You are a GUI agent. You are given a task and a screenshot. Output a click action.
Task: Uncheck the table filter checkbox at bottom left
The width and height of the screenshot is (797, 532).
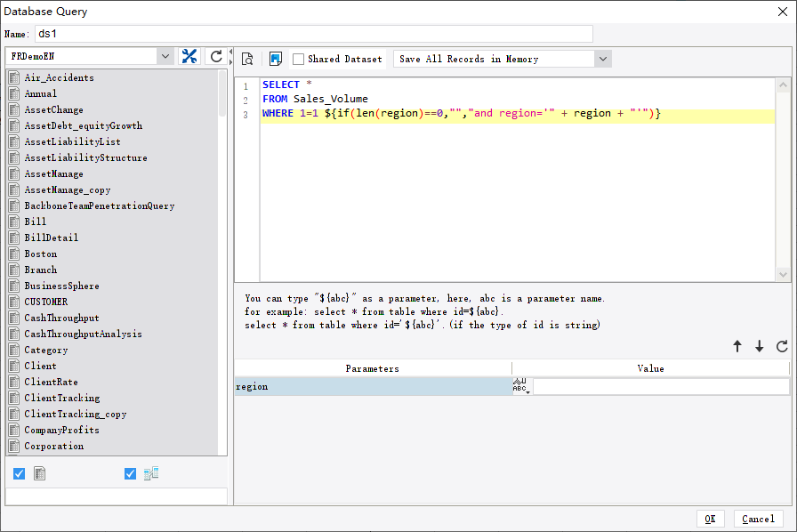tap(19, 473)
